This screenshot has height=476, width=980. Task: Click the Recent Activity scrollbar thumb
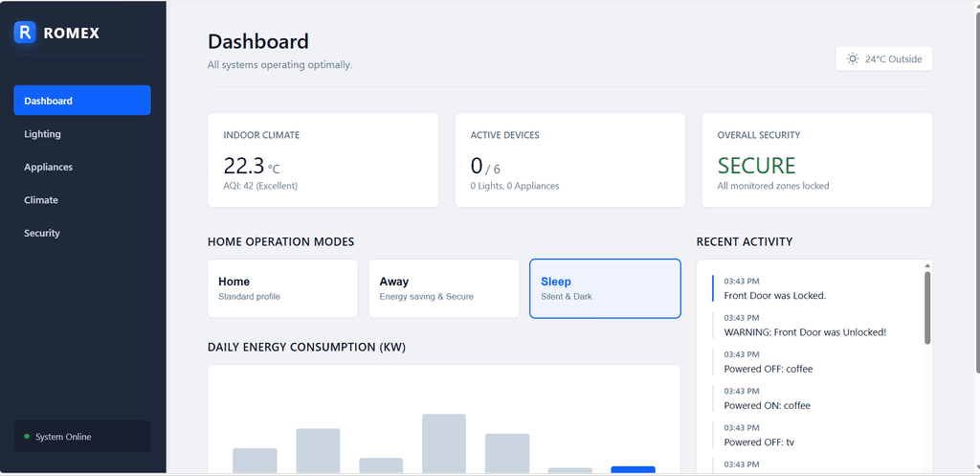pos(926,306)
